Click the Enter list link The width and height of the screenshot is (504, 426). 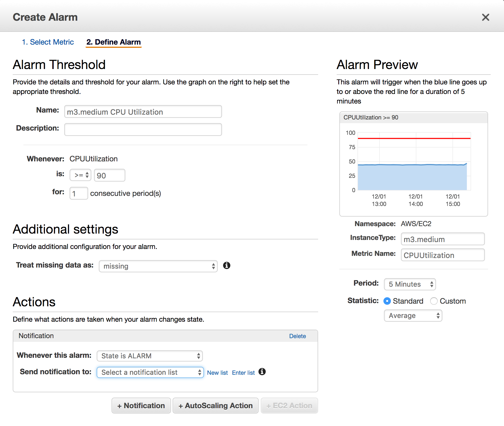[x=243, y=372]
